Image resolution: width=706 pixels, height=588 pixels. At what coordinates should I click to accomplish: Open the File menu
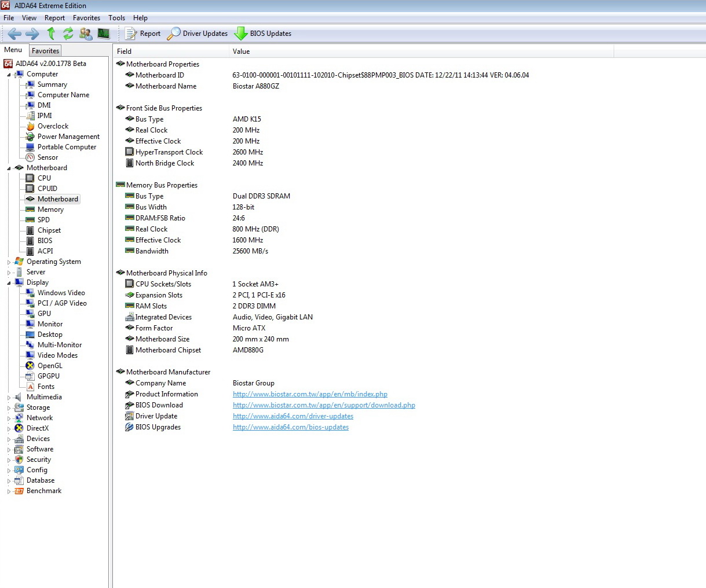point(9,18)
